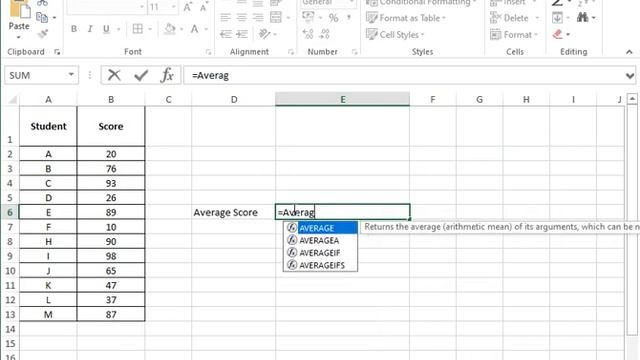The width and height of the screenshot is (640, 360).
Task: Collapse the ribbon
Action: pyautogui.click(x=629, y=52)
